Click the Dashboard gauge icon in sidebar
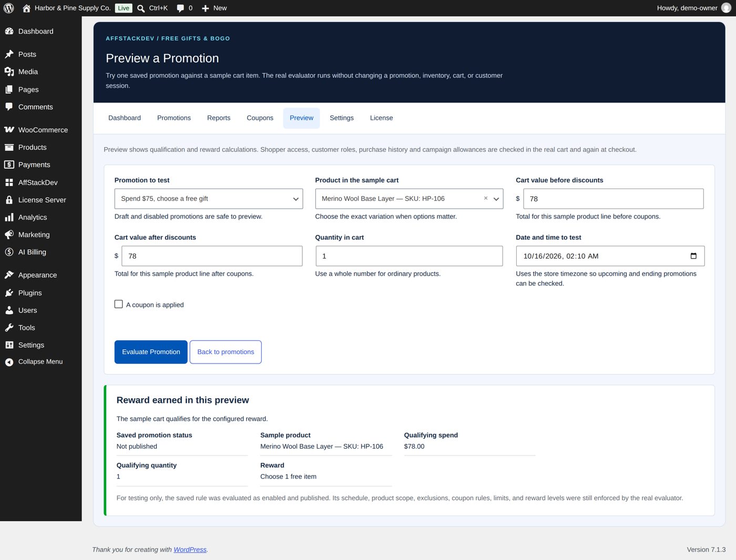This screenshot has height=560, width=736. [x=9, y=31]
